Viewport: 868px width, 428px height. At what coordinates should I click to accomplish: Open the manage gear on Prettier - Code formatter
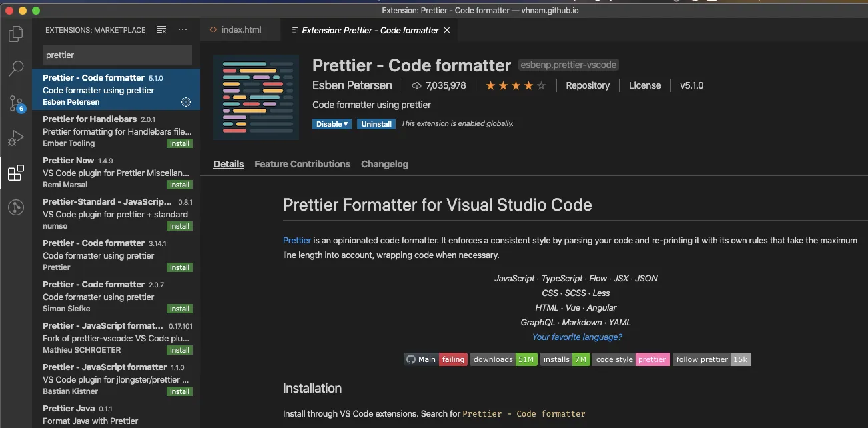tap(185, 102)
